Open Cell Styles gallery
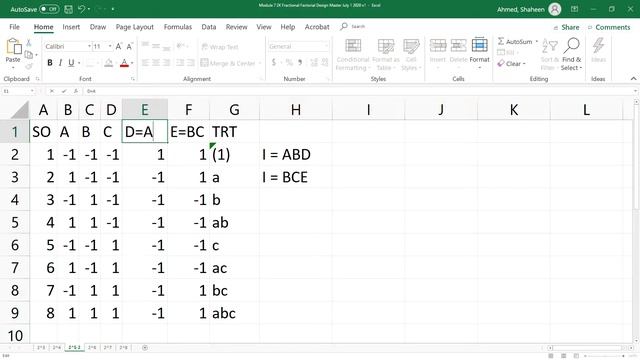This screenshot has height=360, width=640. (411, 55)
